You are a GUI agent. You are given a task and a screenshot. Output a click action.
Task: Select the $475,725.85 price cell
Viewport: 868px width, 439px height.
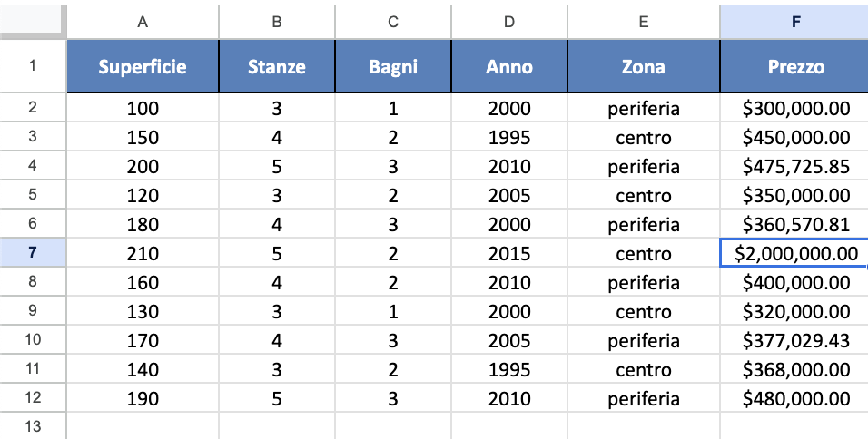794,166
